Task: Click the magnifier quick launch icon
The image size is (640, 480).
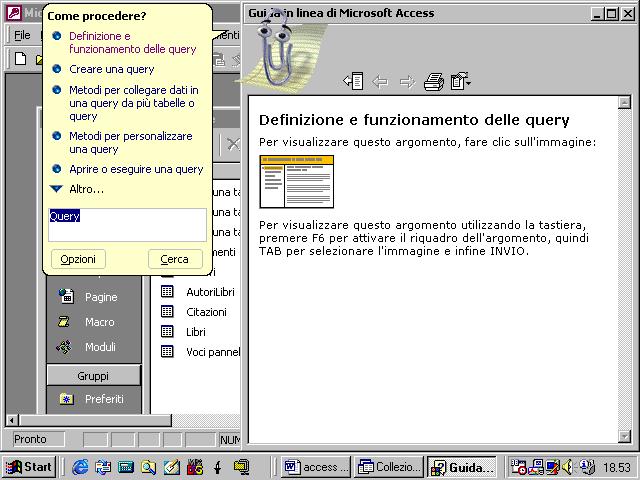Action: coord(149,467)
